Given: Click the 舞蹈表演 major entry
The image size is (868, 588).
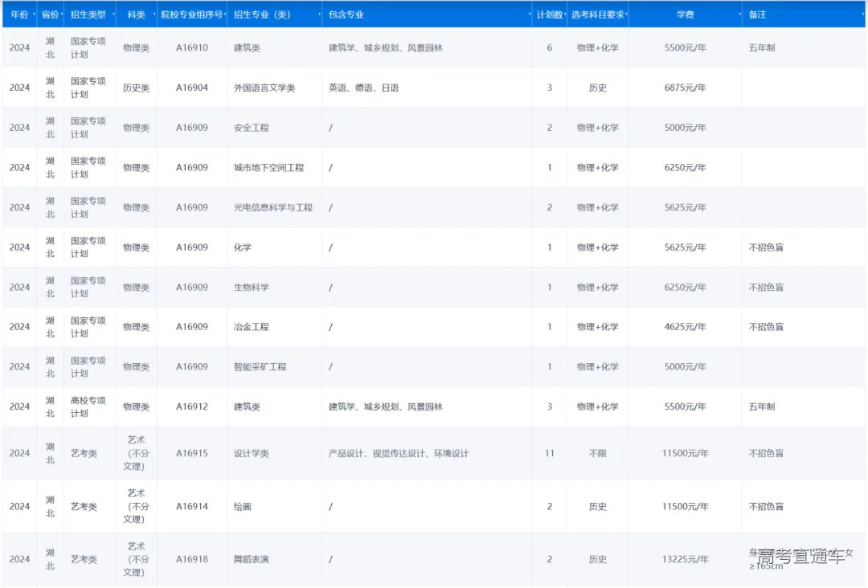Looking at the screenshot, I should [x=250, y=559].
